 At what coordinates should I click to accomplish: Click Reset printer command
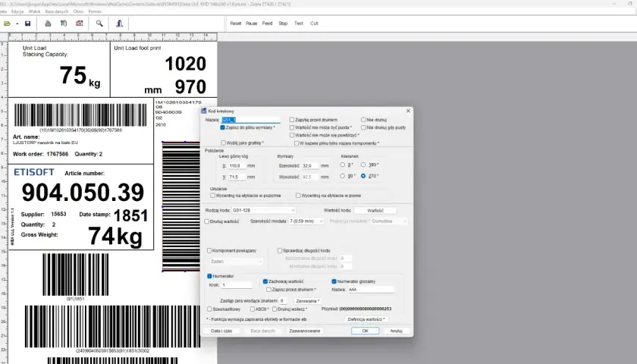click(236, 24)
